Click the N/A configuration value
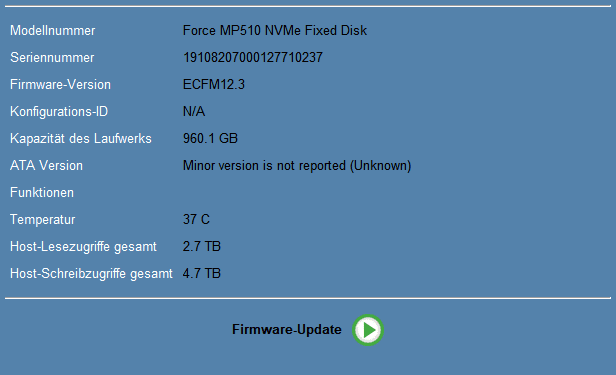The image size is (616, 375). click(x=194, y=112)
